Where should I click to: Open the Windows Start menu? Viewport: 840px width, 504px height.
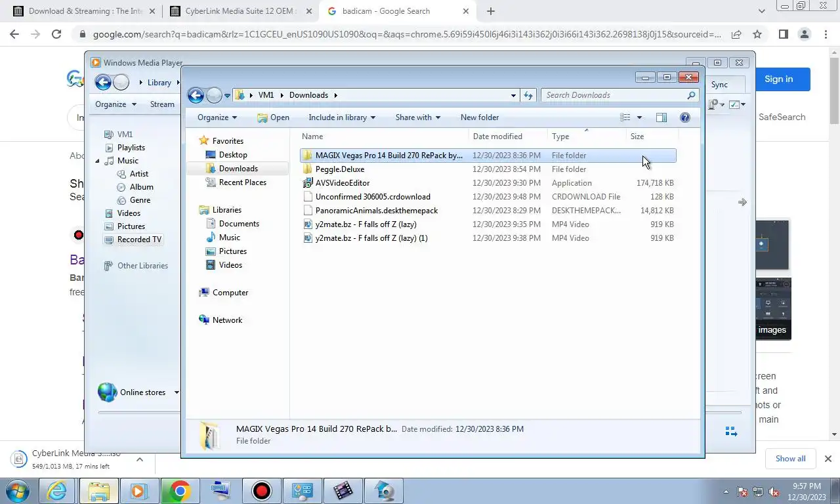18,491
